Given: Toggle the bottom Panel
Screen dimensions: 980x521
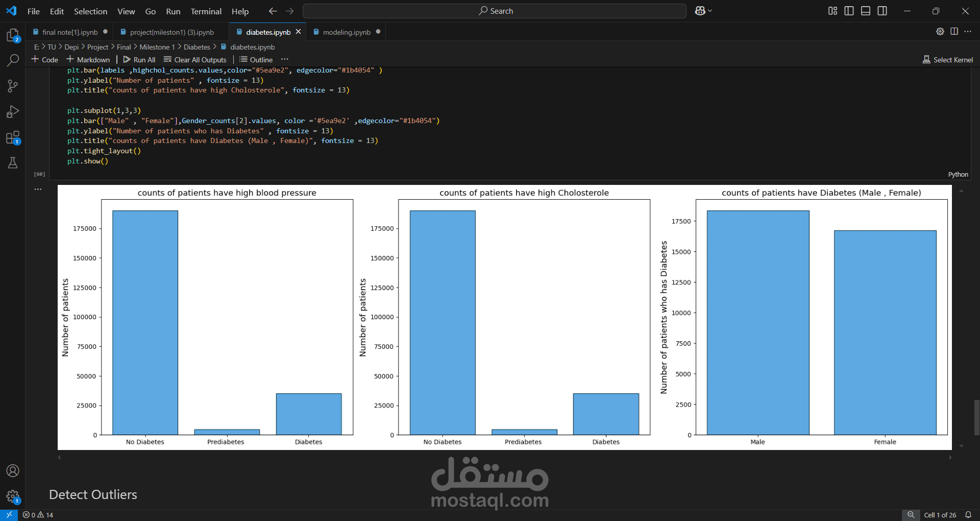Looking at the screenshot, I should pos(866,11).
